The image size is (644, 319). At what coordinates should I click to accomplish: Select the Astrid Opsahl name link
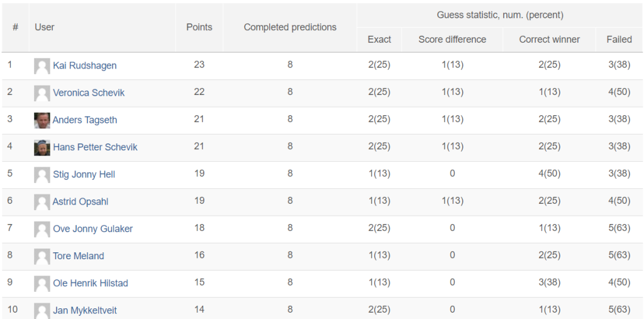coord(80,201)
